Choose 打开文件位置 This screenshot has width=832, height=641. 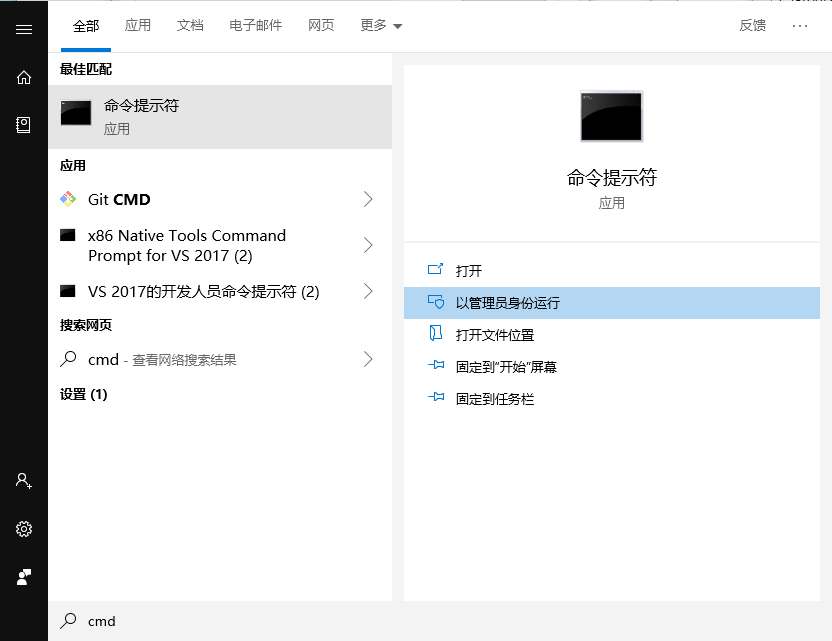coord(612,335)
